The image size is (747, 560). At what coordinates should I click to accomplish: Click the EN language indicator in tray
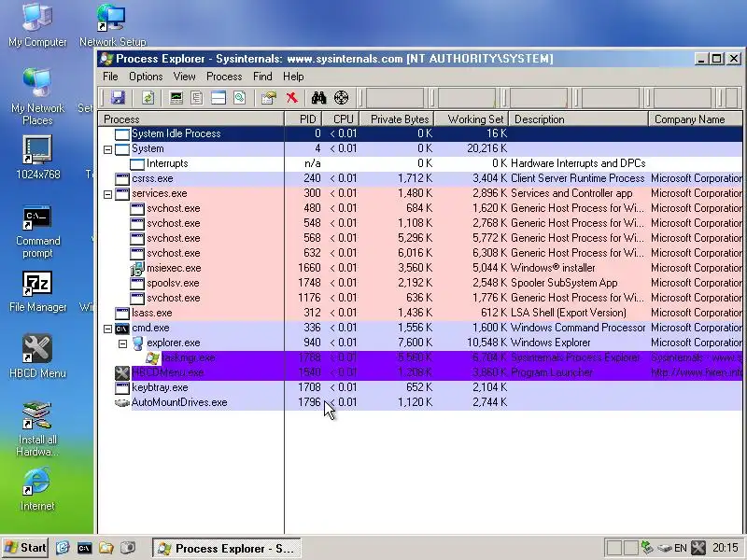[x=681, y=548]
